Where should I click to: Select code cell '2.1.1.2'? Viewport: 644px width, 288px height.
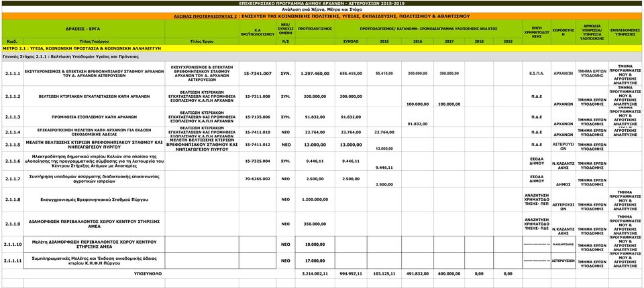tap(12, 96)
